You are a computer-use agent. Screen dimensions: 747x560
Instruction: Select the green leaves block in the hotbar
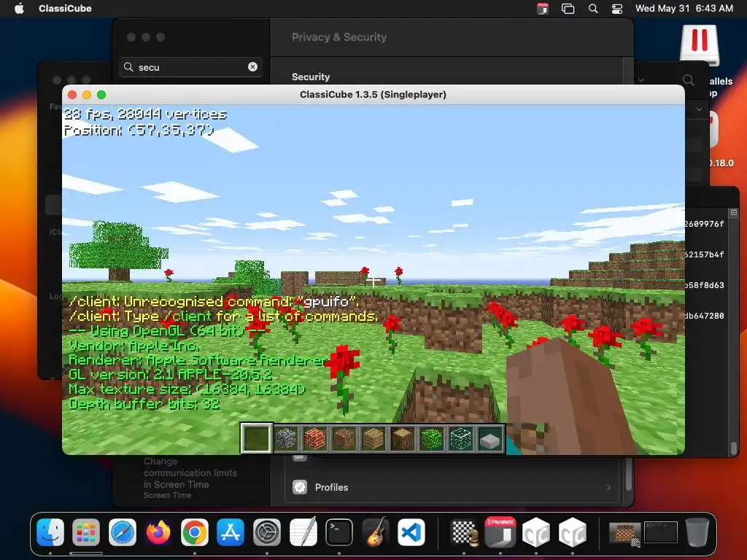pos(432,438)
